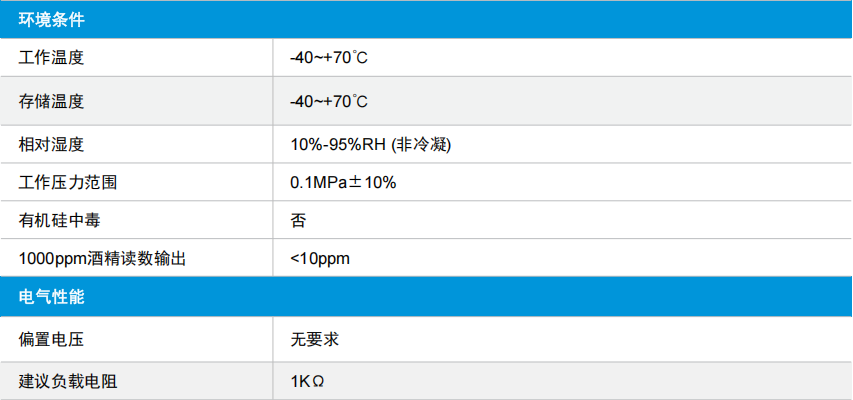Click the Ω symbol in load resistance value

pyautogui.click(x=318, y=381)
